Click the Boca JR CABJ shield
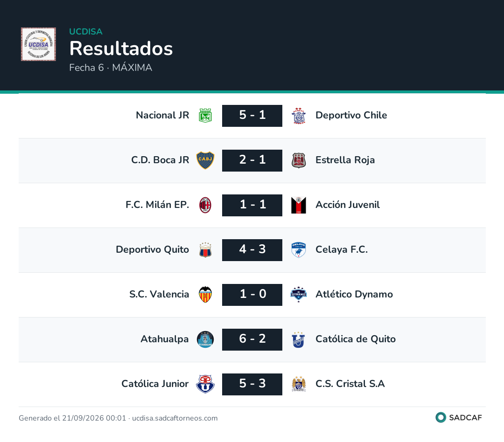Screen dimensions: 504x442 (205, 160)
